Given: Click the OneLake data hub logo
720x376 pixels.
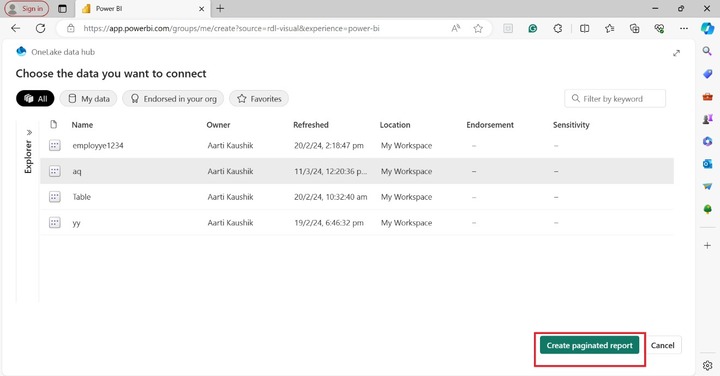Looking at the screenshot, I should [21, 51].
